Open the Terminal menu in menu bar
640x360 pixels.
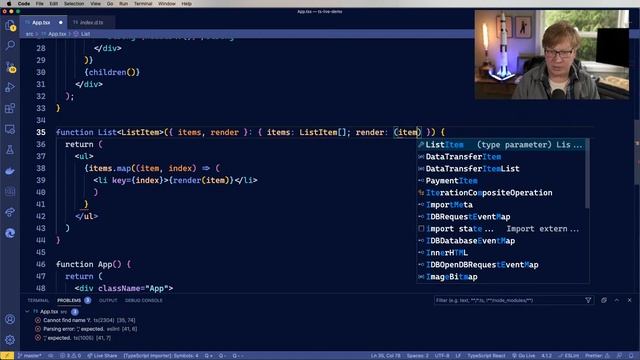[143, 4]
